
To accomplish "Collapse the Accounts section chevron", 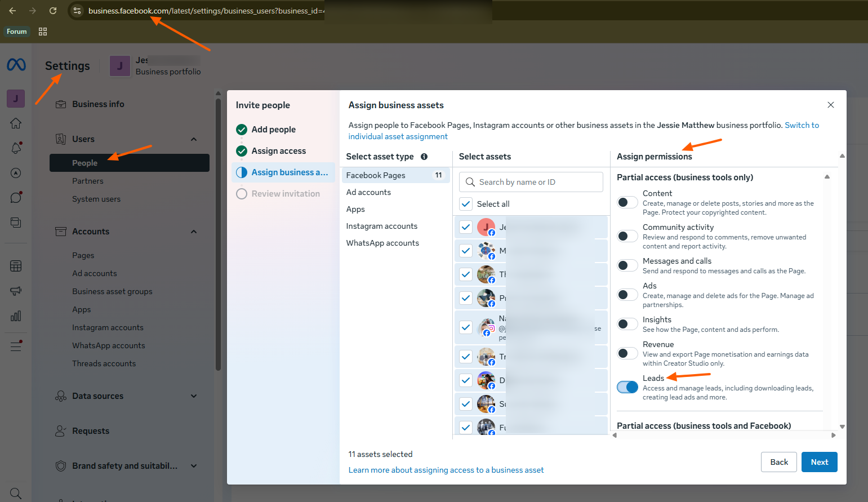I will pyautogui.click(x=194, y=232).
